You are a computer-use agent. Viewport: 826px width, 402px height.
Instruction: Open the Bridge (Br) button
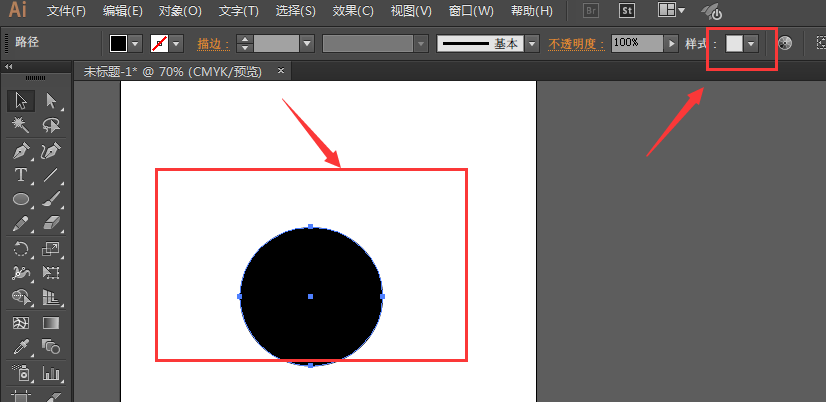tap(591, 11)
